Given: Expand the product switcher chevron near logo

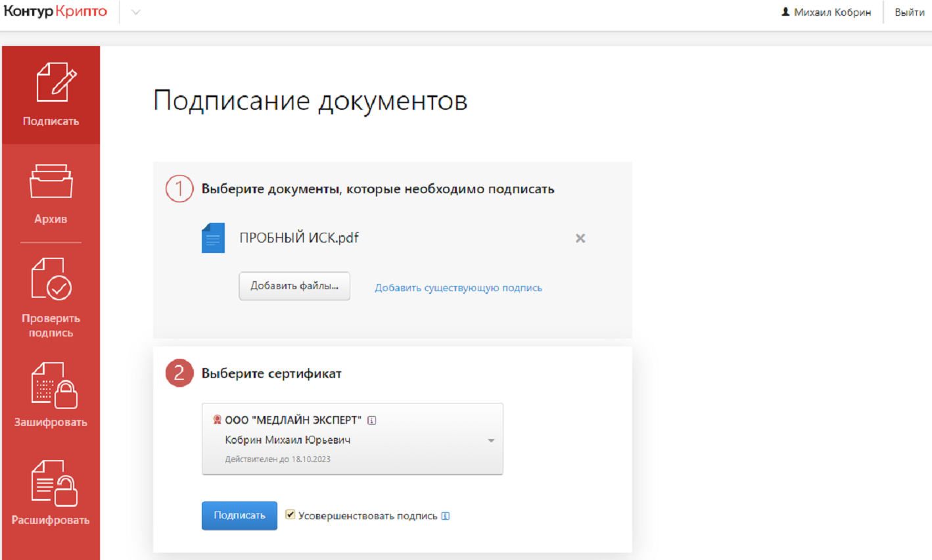Looking at the screenshot, I should (x=136, y=12).
